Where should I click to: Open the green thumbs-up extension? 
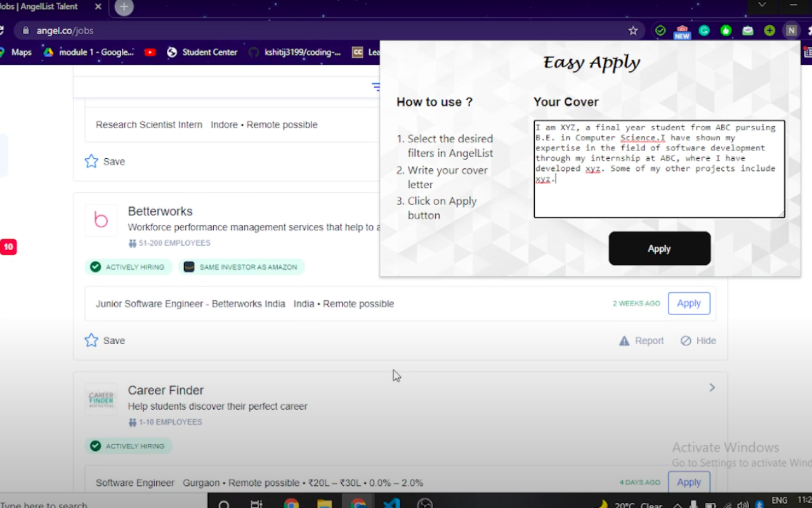click(x=726, y=30)
